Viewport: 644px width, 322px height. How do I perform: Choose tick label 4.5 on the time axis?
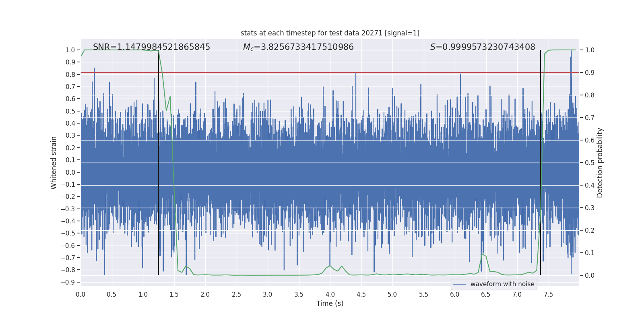click(361, 294)
